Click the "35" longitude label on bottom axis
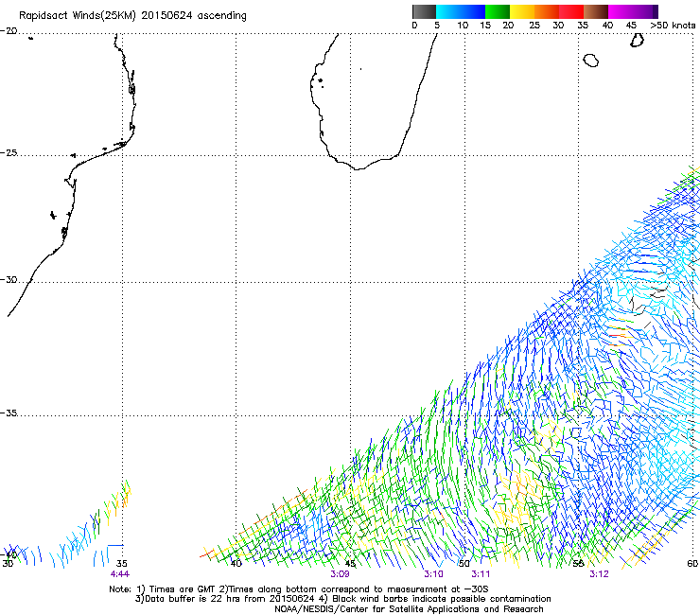This screenshot has height=615, width=700. [121, 564]
